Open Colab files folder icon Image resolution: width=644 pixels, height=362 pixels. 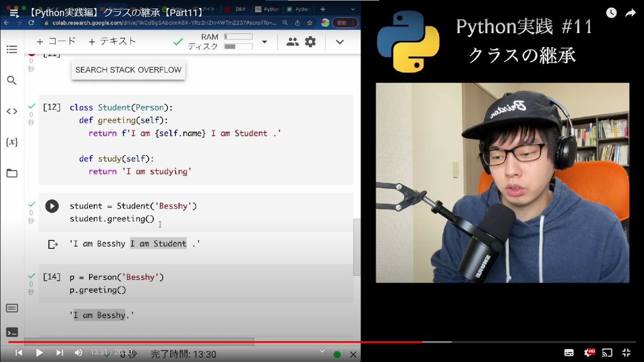12,173
